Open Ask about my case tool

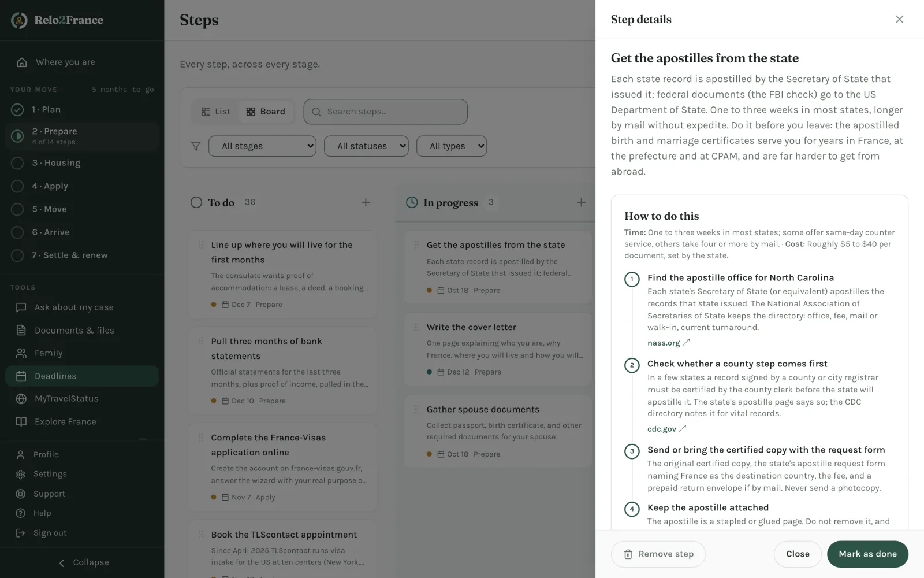pos(82,307)
